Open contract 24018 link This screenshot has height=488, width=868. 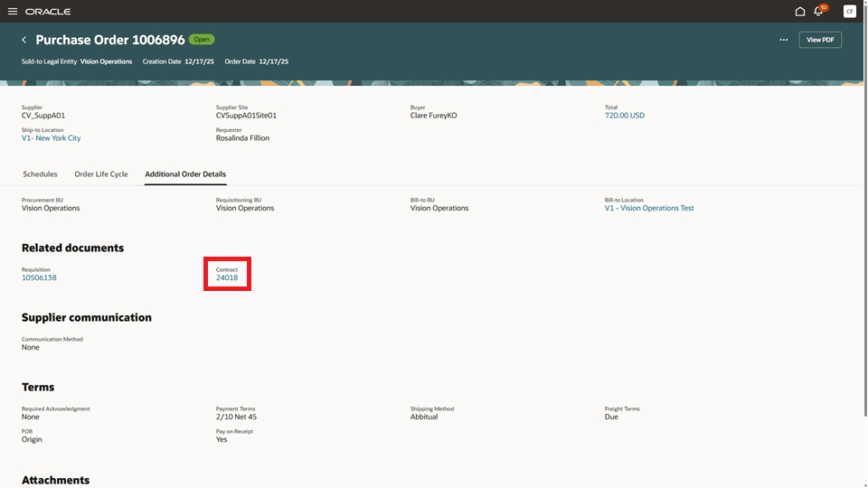click(227, 277)
